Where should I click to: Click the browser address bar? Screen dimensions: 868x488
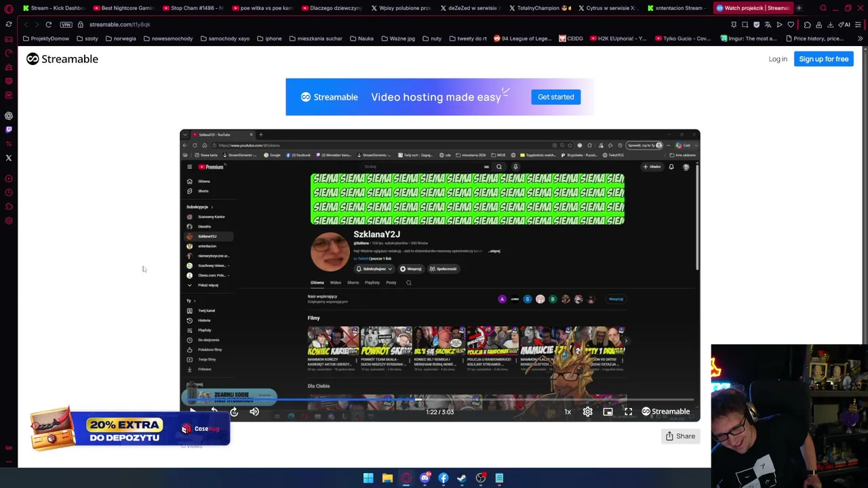pos(400,24)
